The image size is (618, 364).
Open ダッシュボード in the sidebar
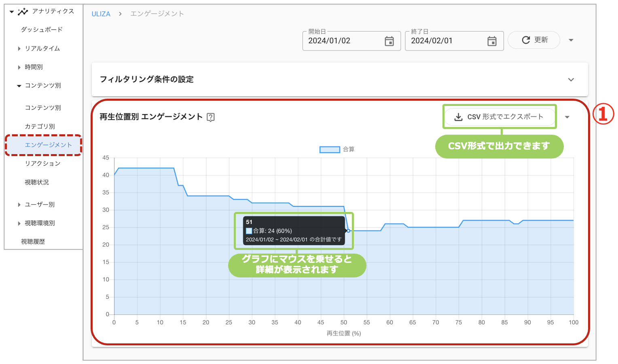tap(42, 30)
